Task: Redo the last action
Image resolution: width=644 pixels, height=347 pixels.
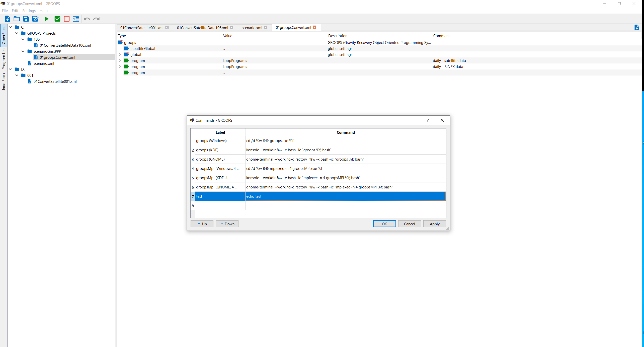Action: (x=97, y=19)
